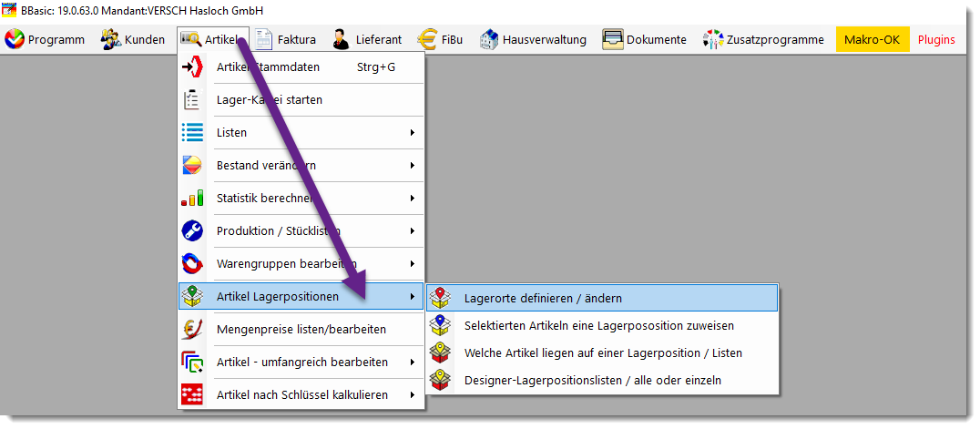
Task: Open the Zusatzprogramme menu
Action: pyautogui.click(x=764, y=39)
